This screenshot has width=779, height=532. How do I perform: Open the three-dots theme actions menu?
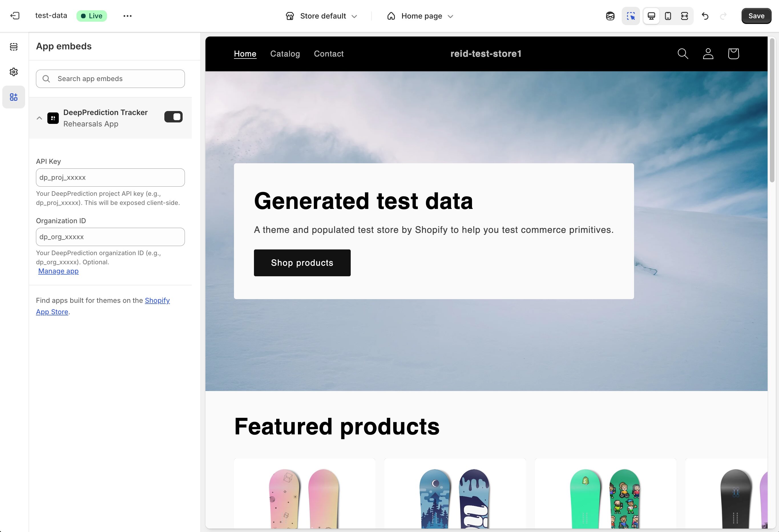pos(127,16)
